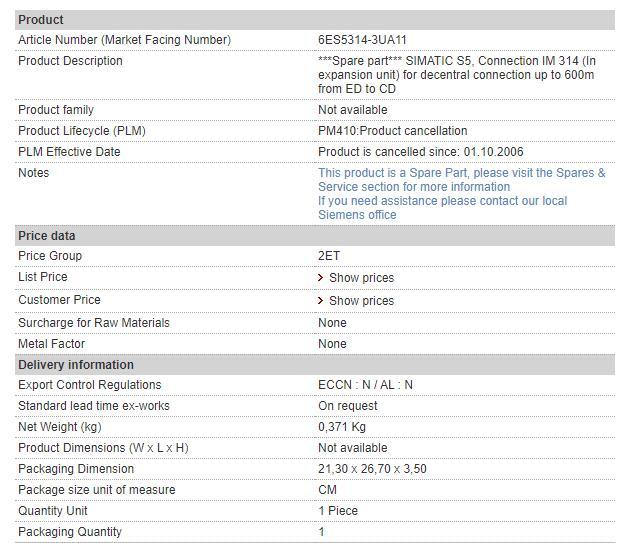Screen dimensions: 642x543
Task: Click the Delivery information section header
Action: tap(76, 365)
